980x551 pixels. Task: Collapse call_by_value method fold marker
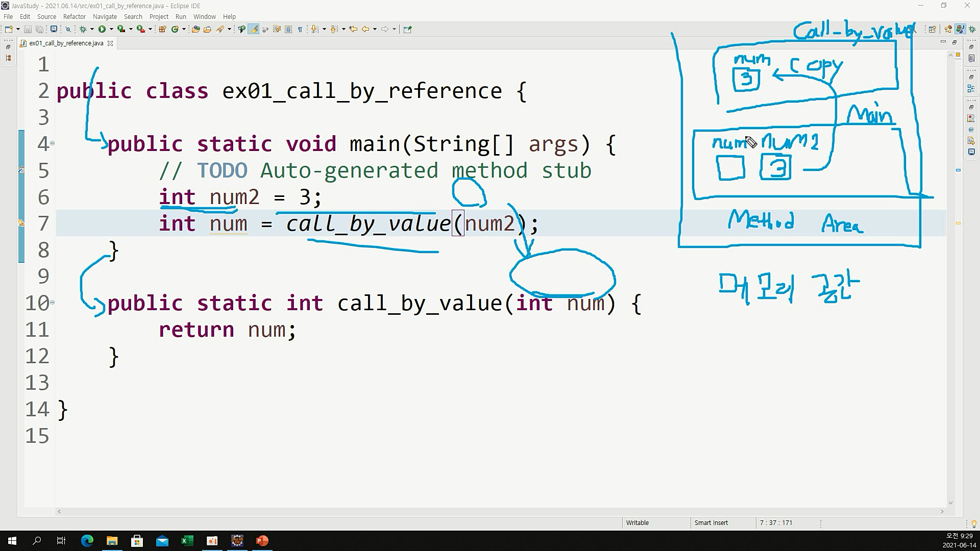pos(52,303)
